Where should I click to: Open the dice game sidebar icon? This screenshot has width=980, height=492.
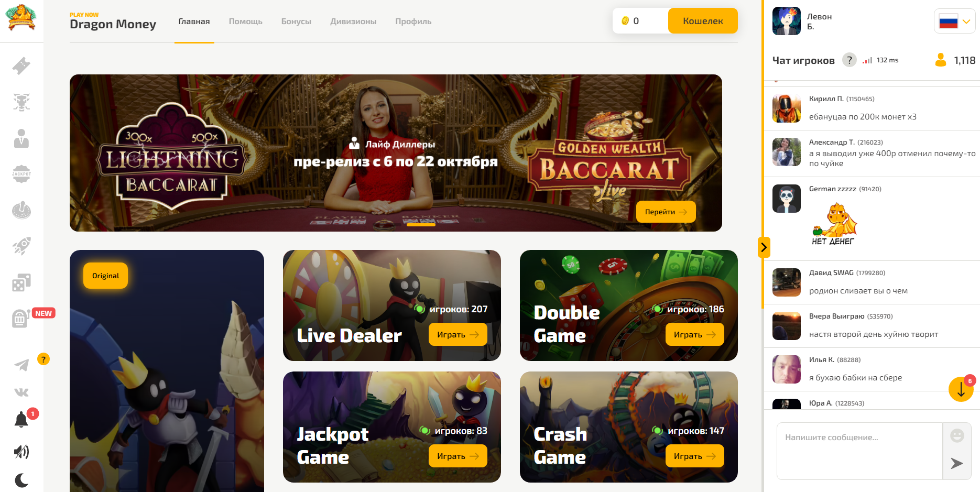click(21, 282)
